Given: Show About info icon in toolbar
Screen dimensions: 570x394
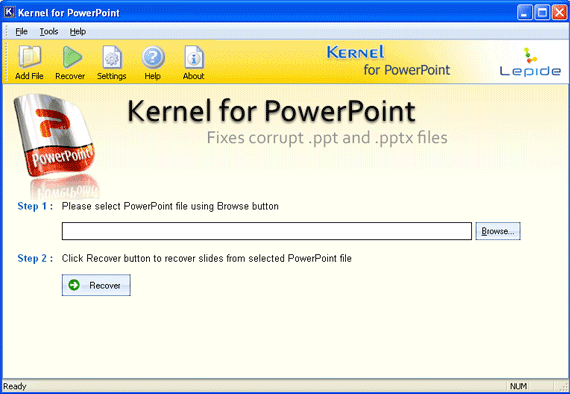Looking at the screenshot, I should pos(194,57).
